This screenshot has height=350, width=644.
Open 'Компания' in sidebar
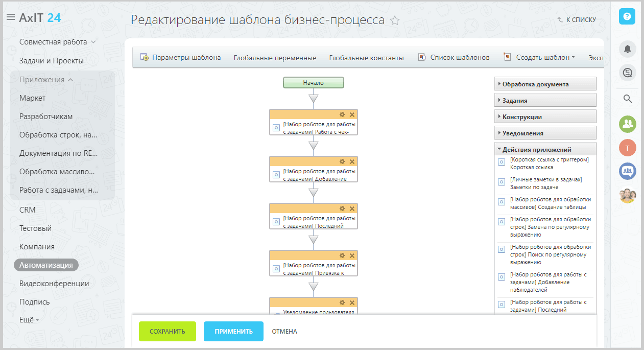pyautogui.click(x=37, y=246)
